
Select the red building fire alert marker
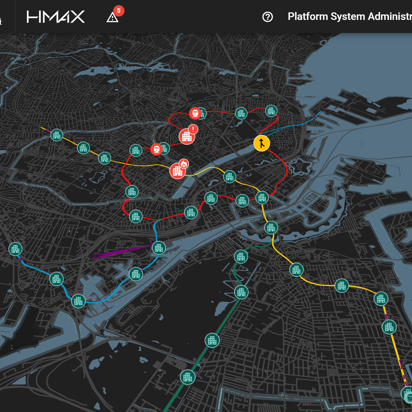pyautogui.click(x=178, y=170)
